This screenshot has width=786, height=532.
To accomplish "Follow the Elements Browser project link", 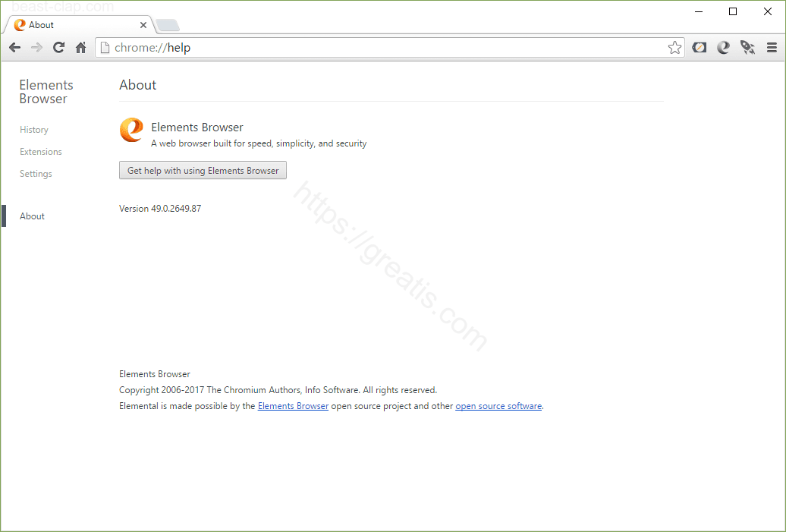I will 293,405.
